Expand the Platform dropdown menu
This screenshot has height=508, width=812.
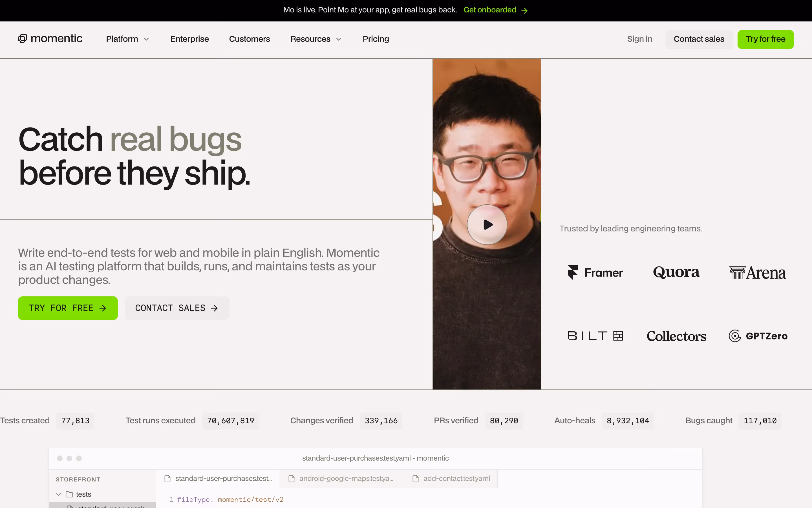pos(127,39)
